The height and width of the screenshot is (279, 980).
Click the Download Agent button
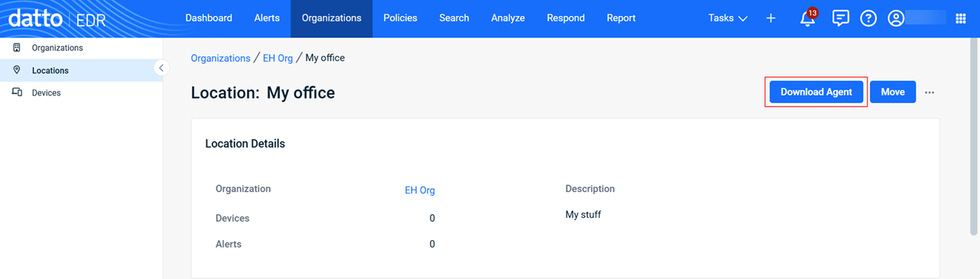click(816, 92)
